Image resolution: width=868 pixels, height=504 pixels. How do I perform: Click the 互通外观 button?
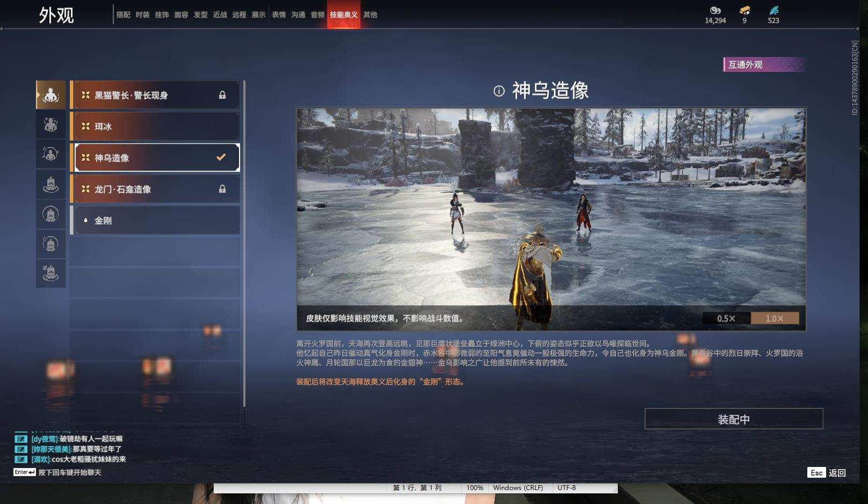[x=764, y=64]
